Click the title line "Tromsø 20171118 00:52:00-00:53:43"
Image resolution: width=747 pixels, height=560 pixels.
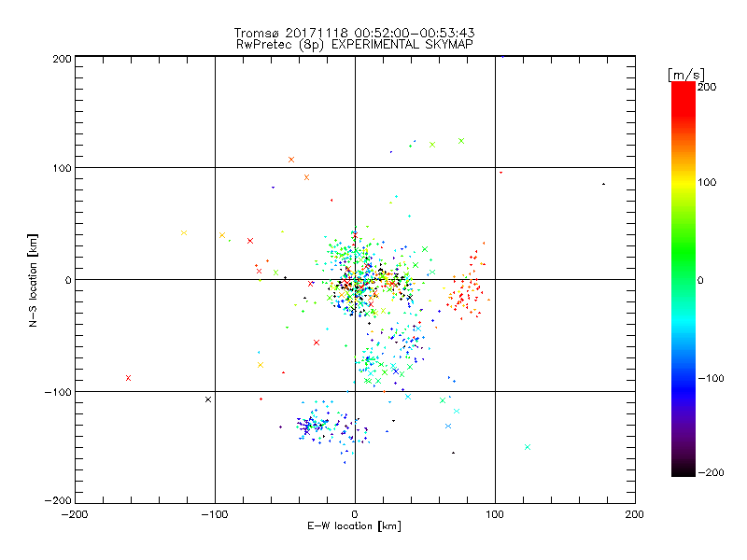coord(354,33)
